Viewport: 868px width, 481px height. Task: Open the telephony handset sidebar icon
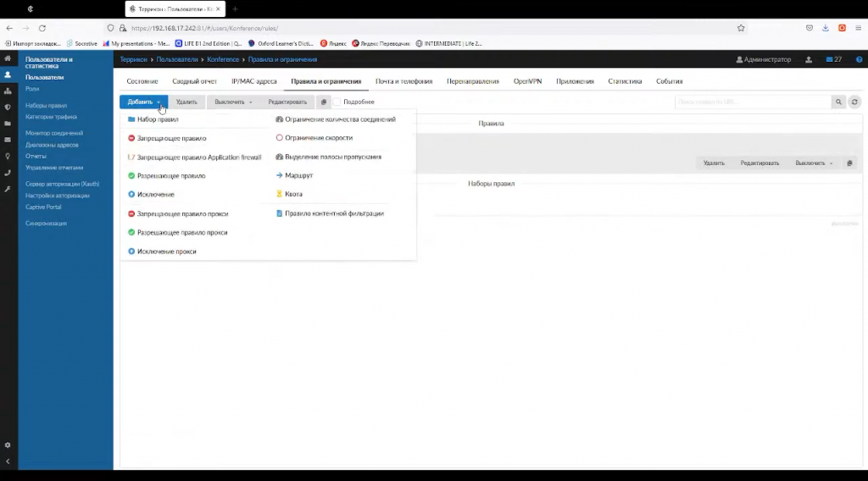(x=8, y=173)
